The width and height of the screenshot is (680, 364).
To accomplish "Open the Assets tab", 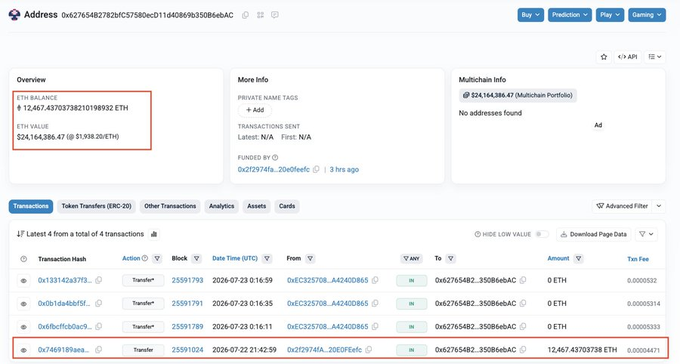I will click(x=256, y=206).
